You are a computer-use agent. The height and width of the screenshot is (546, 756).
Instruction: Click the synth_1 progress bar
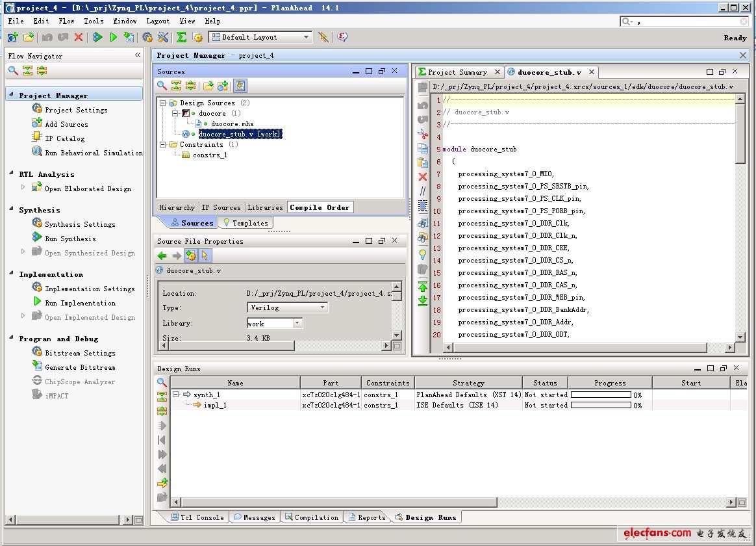pyautogui.click(x=601, y=395)
